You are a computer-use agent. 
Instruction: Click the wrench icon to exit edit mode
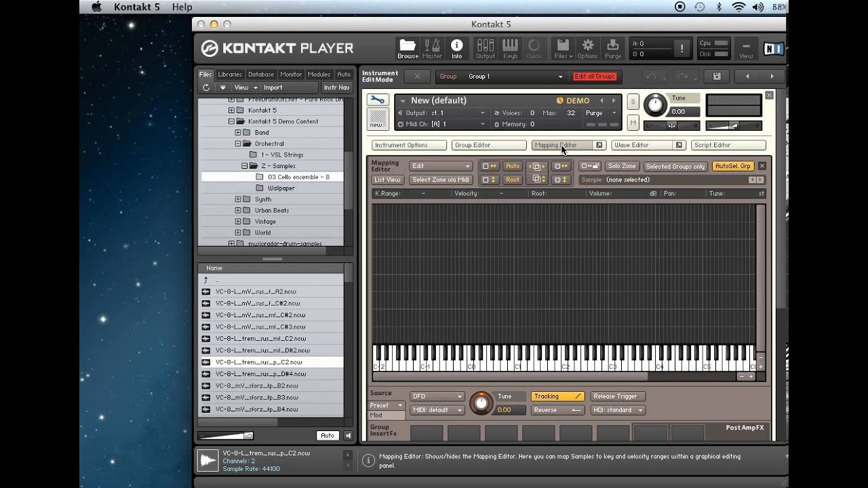pos(377,100)
